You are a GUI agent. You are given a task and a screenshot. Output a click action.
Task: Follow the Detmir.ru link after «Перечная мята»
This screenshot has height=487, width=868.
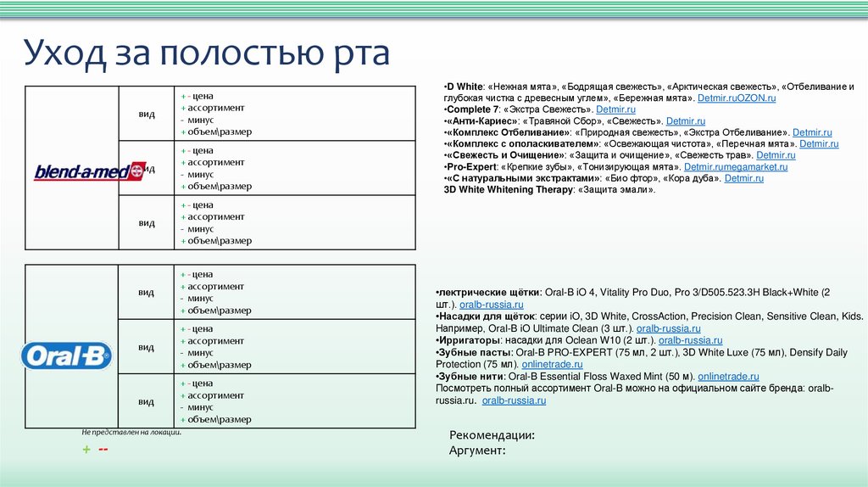pos(819,144)
